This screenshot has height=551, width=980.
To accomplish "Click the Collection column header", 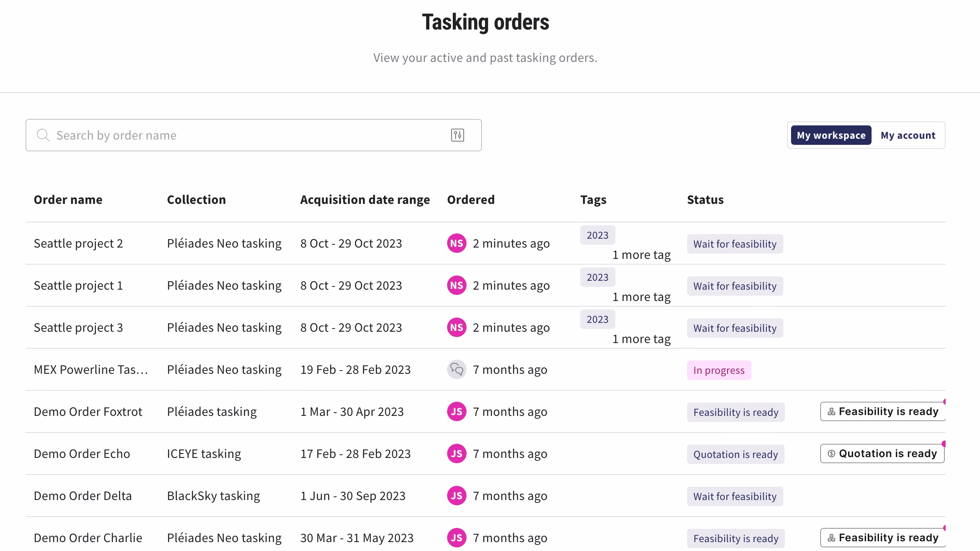I will click(196, 200).
